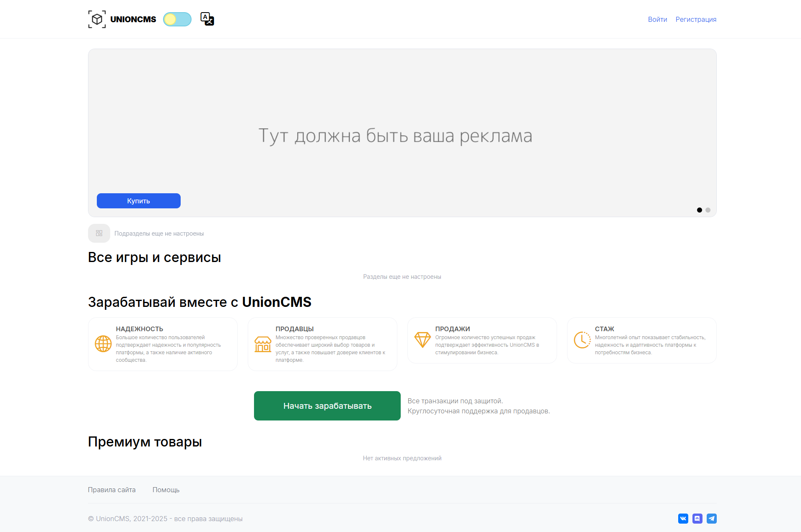Open the Регистрация sign-up link

pos(696,19)
